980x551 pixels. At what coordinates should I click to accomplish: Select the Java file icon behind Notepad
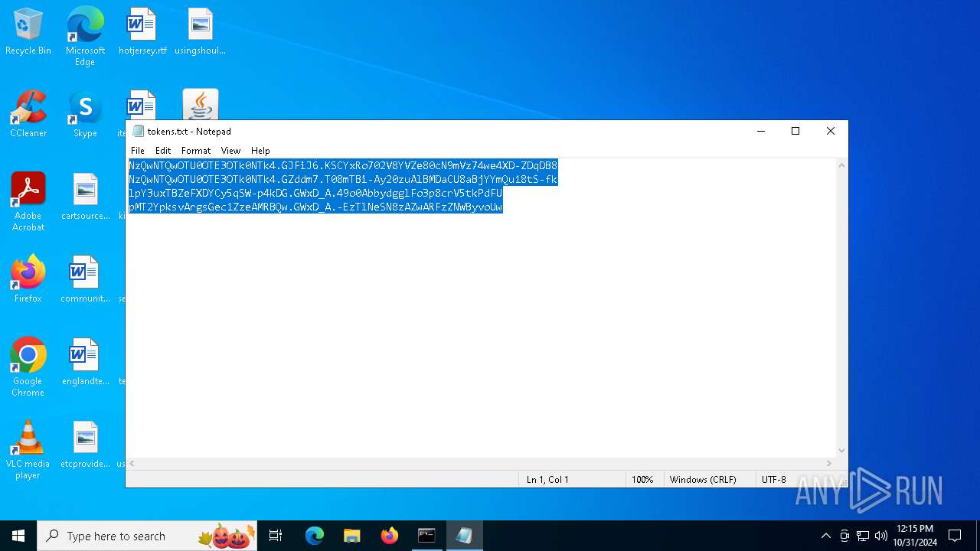[x=201, y=105]
